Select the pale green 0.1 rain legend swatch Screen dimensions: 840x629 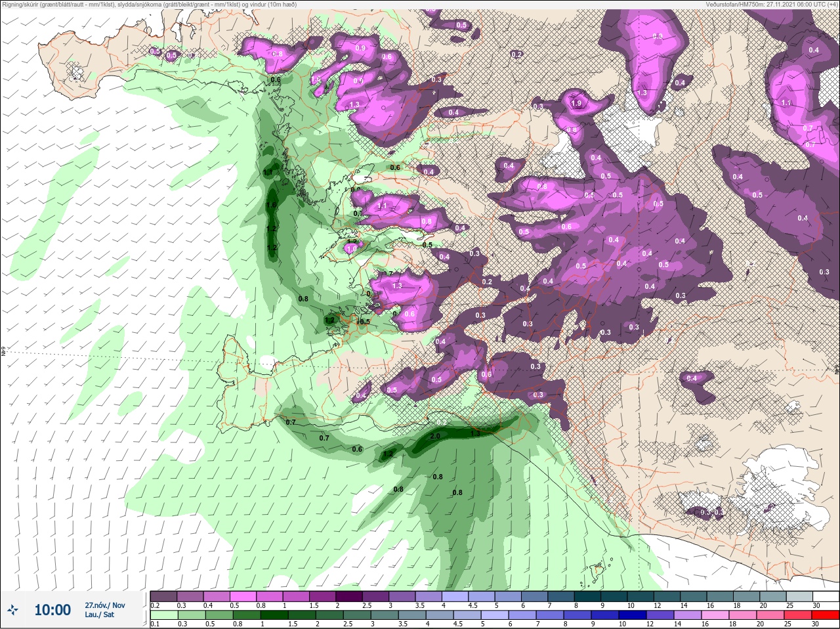pyautogui.click(x=163, y=615)
